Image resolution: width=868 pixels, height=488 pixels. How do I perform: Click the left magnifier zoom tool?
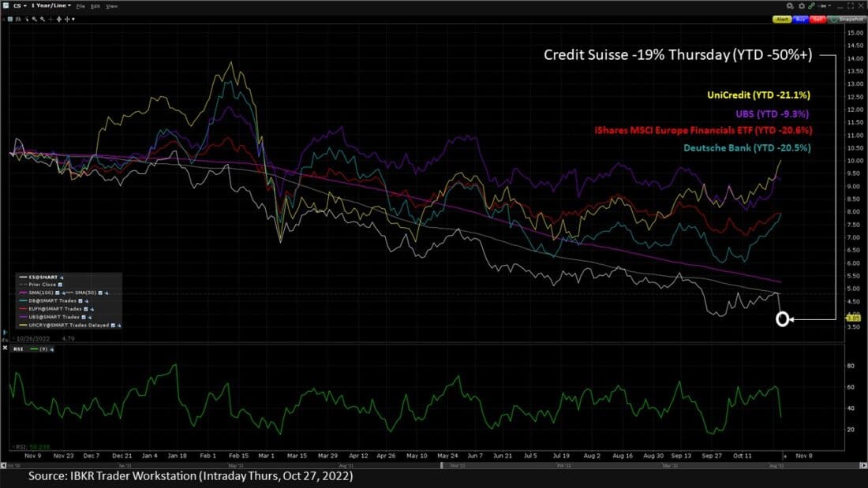(34, 20)
